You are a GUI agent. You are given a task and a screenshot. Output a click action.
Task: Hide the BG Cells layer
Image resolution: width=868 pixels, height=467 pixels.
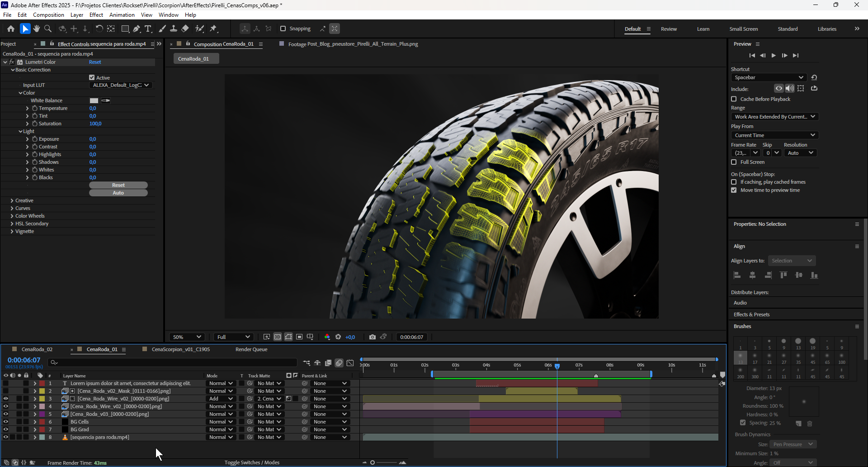[x=5, y=422]
